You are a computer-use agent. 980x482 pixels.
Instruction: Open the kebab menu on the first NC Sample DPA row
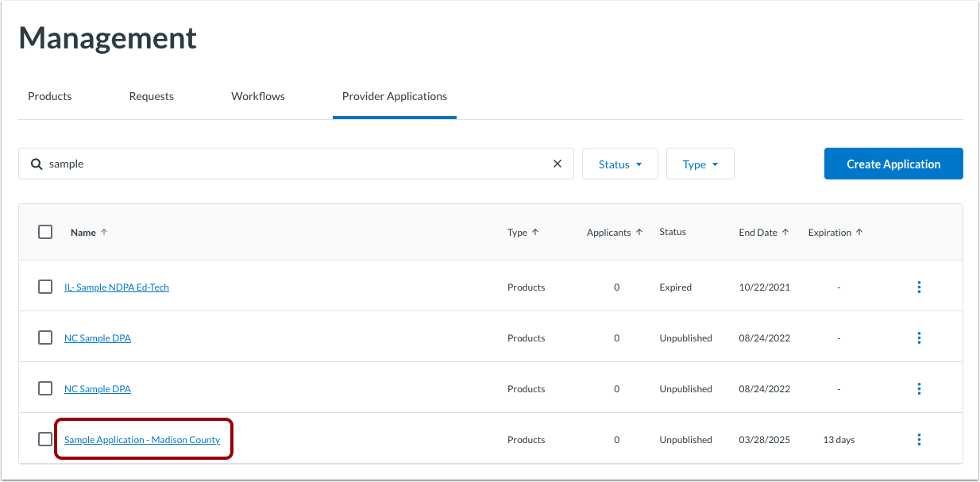[x=919, y=337]
